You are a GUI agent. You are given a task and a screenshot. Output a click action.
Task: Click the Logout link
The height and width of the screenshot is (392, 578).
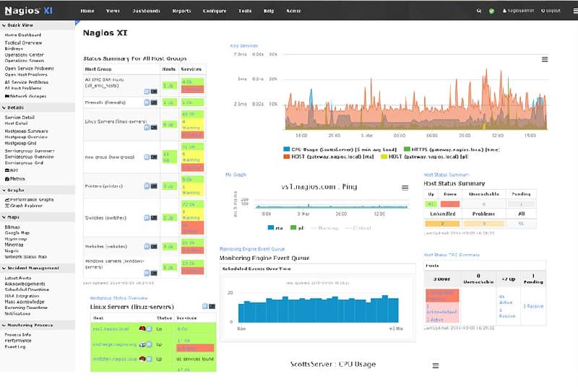coord(551,11)
